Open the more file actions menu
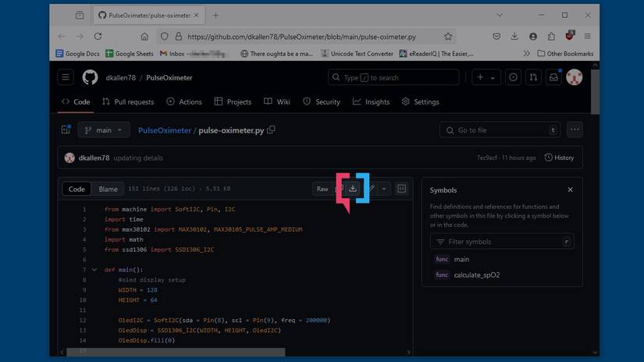 coord(575,130)
